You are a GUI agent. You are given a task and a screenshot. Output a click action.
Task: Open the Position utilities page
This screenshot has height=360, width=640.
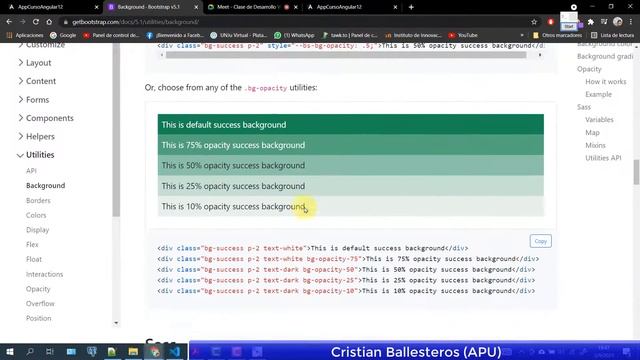click(39, 318)
